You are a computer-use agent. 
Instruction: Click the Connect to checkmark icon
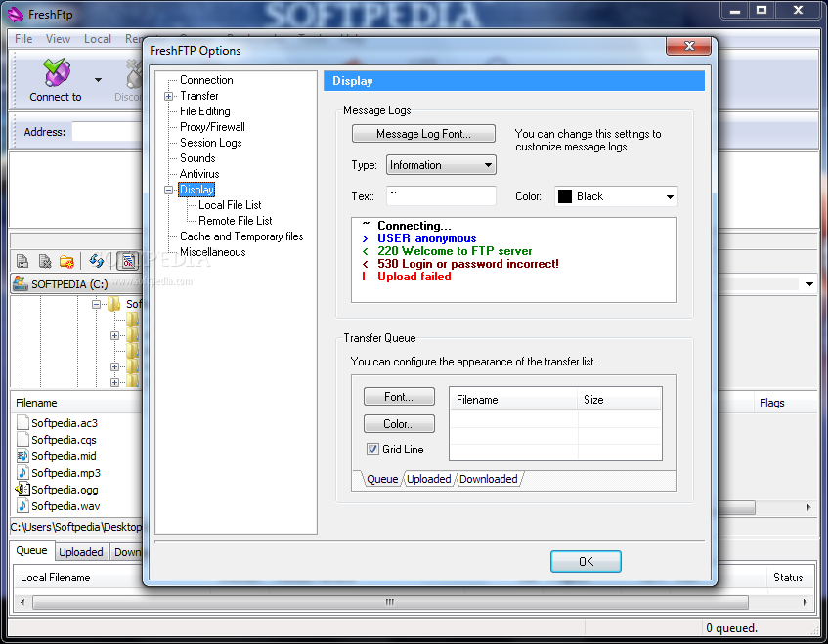coord(57,73)
